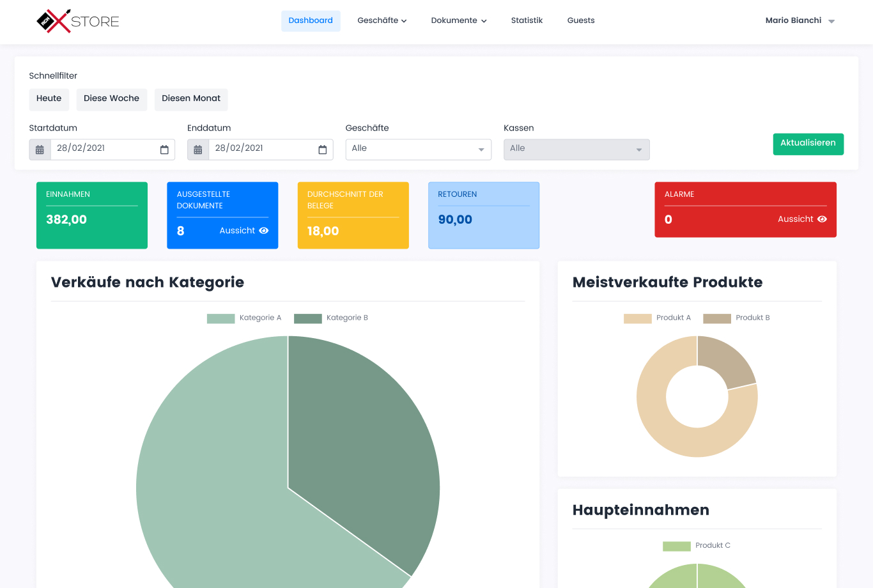The image size is (873, 588).
Task: Open date picker icon in Enddatum field
Action: pyautogui.click(x=323, y=150)
